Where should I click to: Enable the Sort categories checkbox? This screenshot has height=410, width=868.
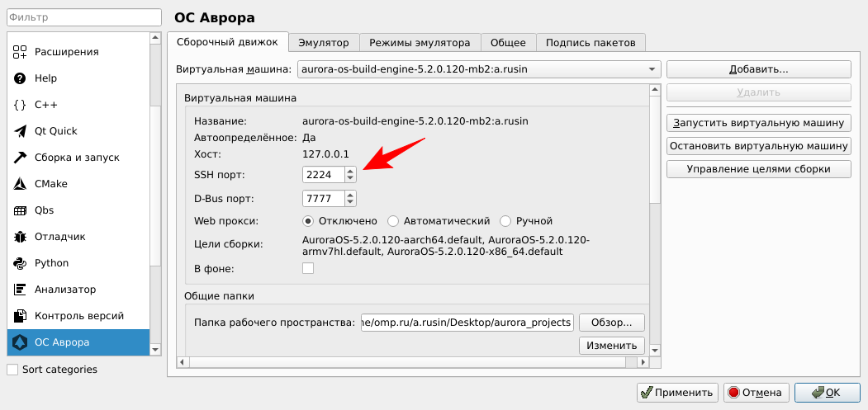(x=12, y=370)
